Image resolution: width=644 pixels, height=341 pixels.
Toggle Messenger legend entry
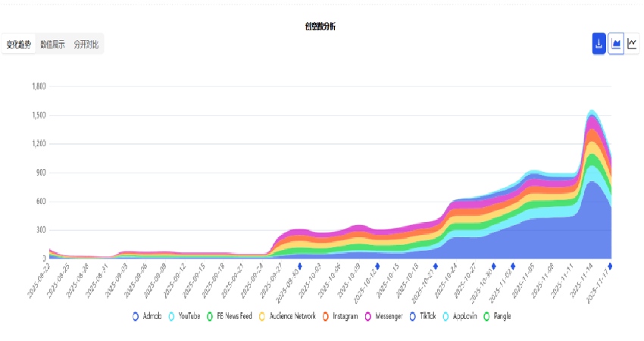pyautogui.click(x=385, y=316)
